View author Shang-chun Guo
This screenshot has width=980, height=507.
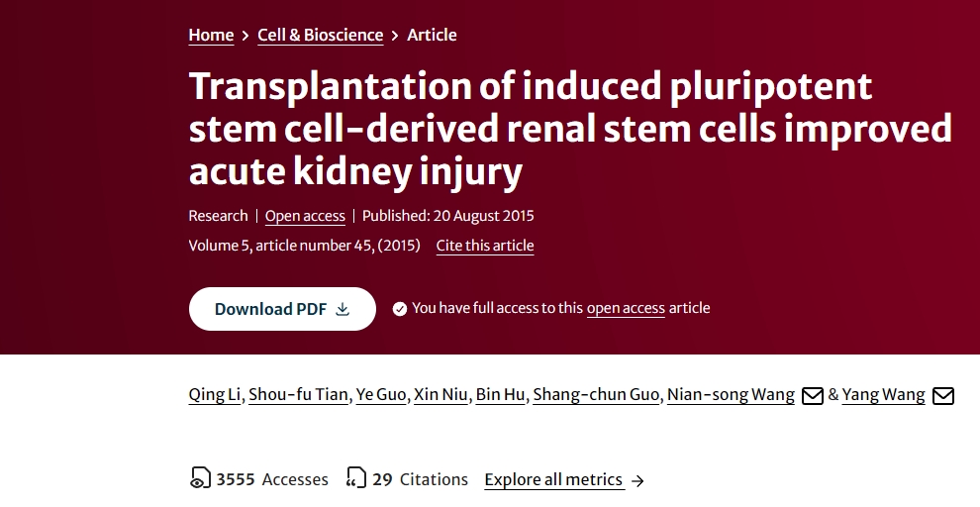[595, 395]
